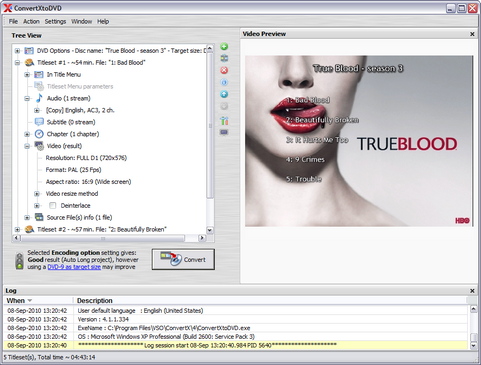Select the 'OS : Microsoft Windows XP' log row
The height and width of the screenshot is (365, 481).
click(236, 337)
